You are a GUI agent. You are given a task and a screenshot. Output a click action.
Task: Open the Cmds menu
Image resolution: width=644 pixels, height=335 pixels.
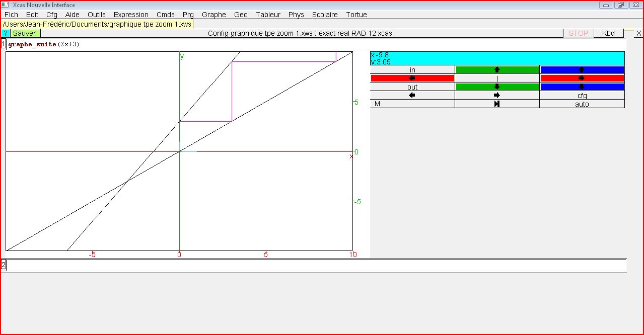[x=166, y=15]
